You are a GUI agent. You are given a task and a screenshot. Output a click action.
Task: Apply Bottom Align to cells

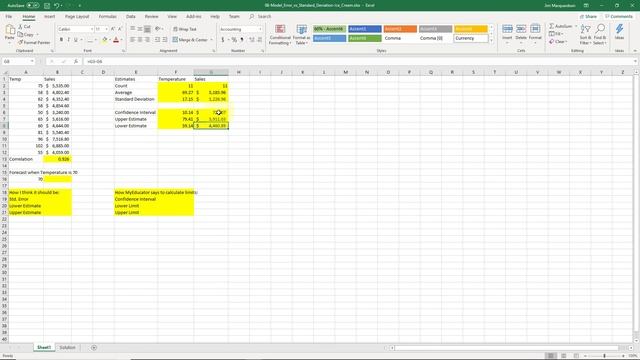pyautogui.click(x=147, y=29)
